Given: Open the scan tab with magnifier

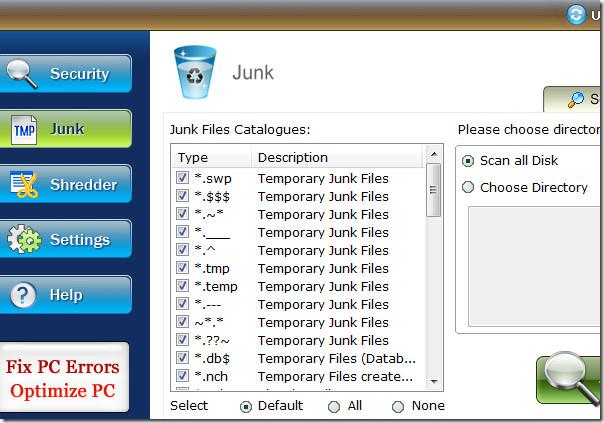Looking at the screenshot, I should pos(578,99).
